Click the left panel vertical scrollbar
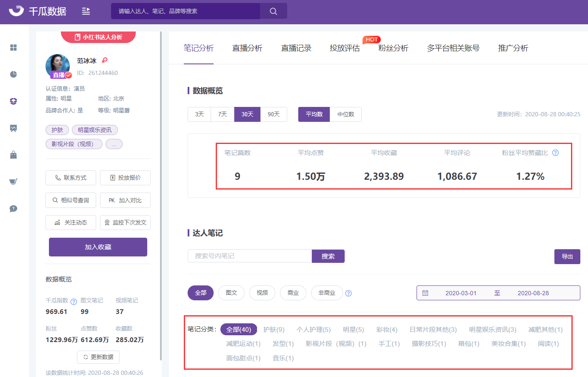The height and width of the screenshot is (377, 588). [x=160, y=196]
